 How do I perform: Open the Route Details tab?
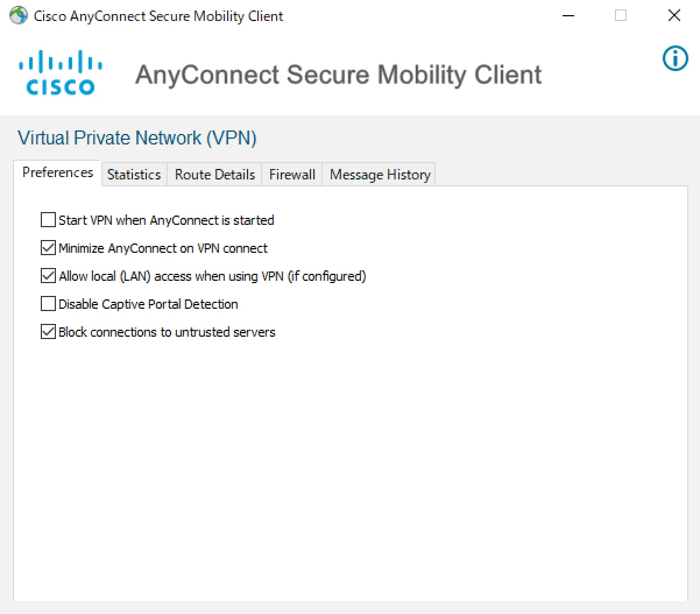point(215,175)
